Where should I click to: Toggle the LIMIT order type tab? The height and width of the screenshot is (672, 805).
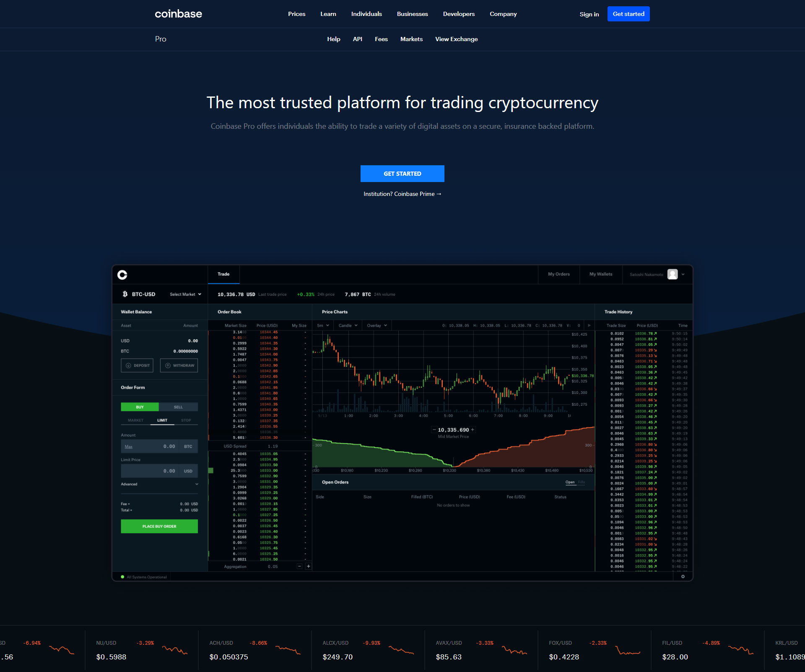coord(160,419)
